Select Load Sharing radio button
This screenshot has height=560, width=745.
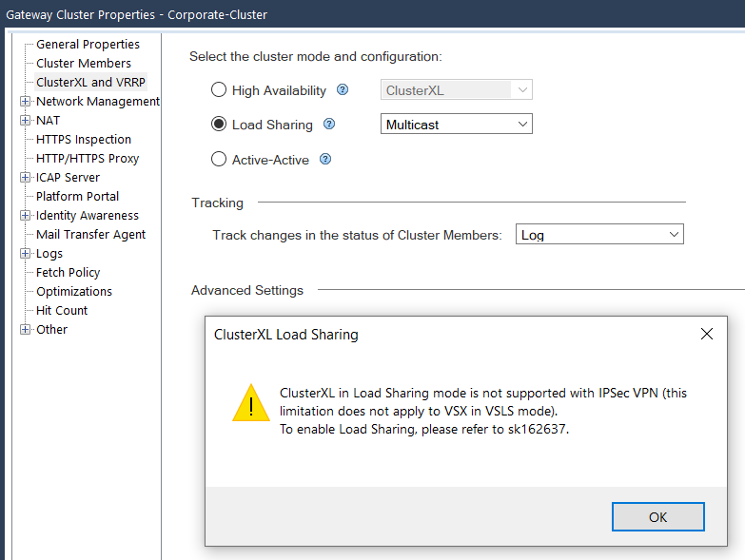[x=219, y=124]
